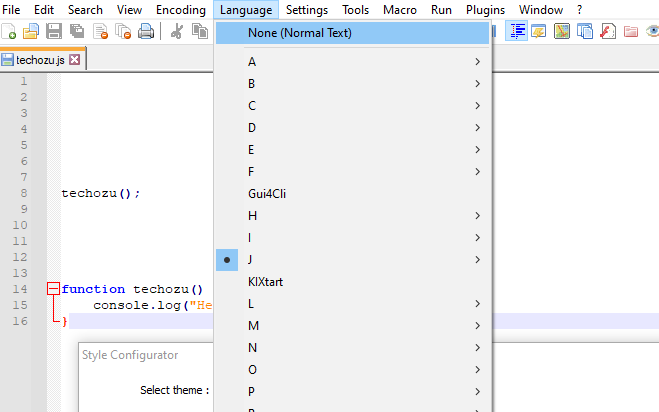
Task: Open Folder as Workspace icon
Action: pos(631,32)
